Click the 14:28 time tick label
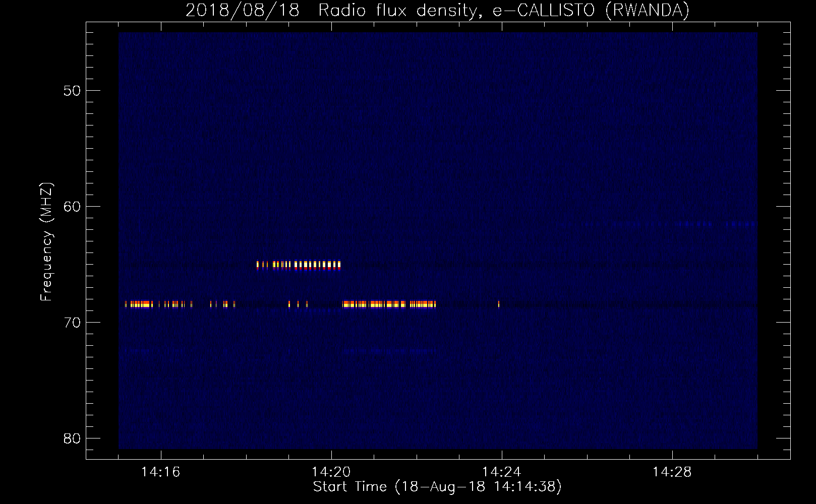 [x=672, y=472]
